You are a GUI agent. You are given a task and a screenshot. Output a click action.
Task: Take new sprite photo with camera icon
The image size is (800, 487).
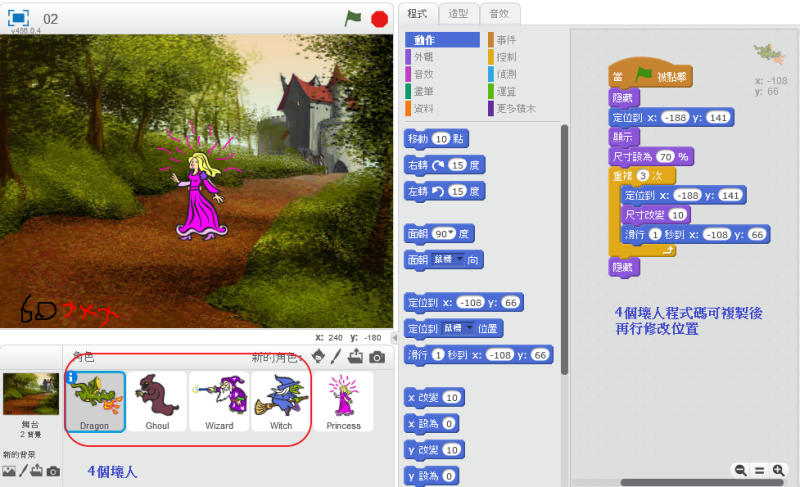pyautogui.click(x=376, y=356)
